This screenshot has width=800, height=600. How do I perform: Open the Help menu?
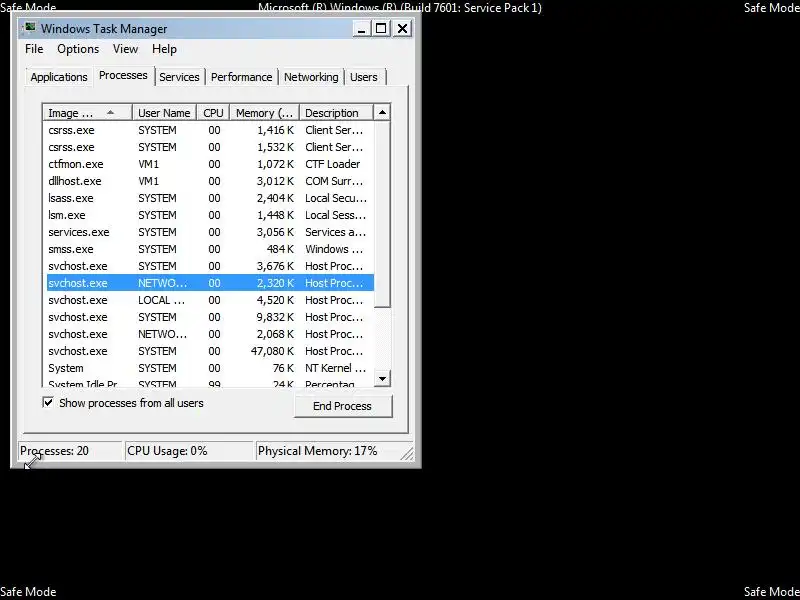tap(164, 49)
